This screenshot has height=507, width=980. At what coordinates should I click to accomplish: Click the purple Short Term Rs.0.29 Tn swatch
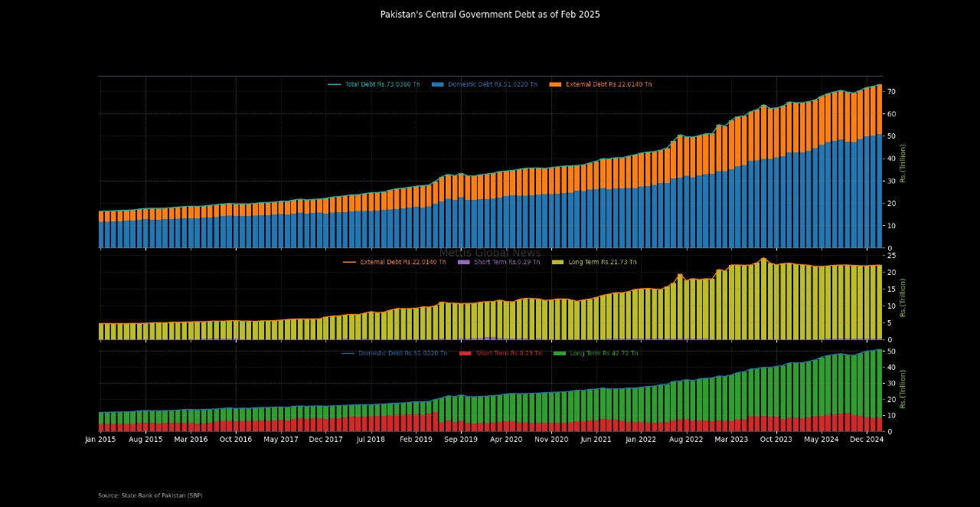point(463,262)
